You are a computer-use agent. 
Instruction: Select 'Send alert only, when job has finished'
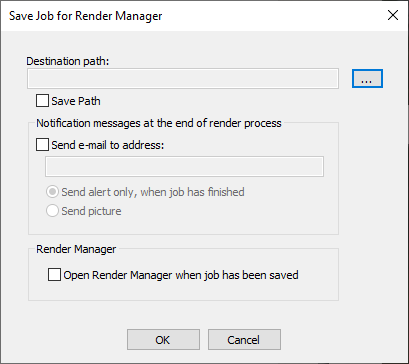point(52,192)
